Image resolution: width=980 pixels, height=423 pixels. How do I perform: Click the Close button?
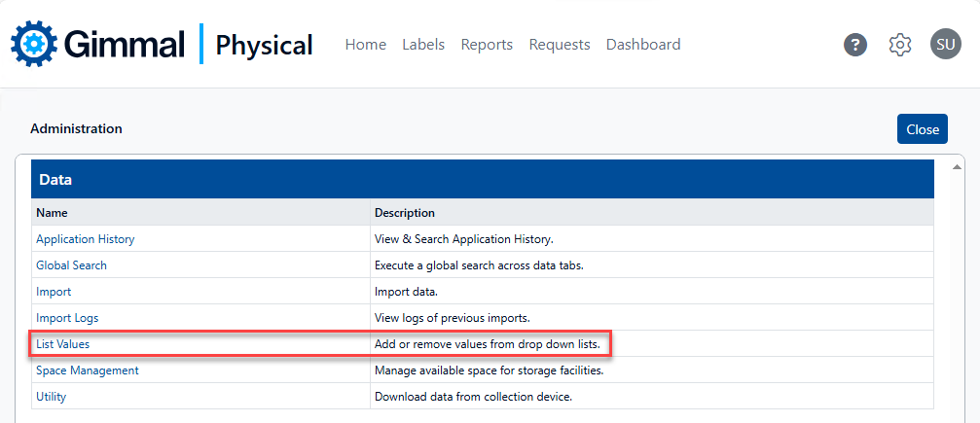point(923,129)
